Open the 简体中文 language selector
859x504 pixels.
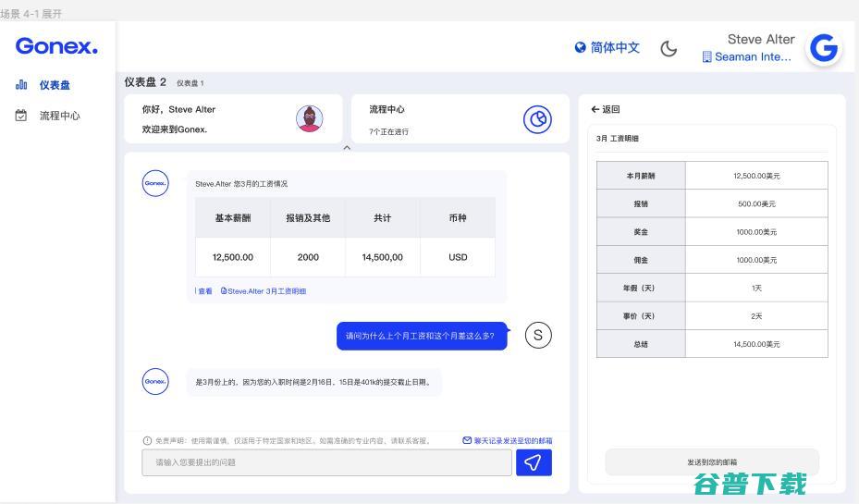coord(615,48)
